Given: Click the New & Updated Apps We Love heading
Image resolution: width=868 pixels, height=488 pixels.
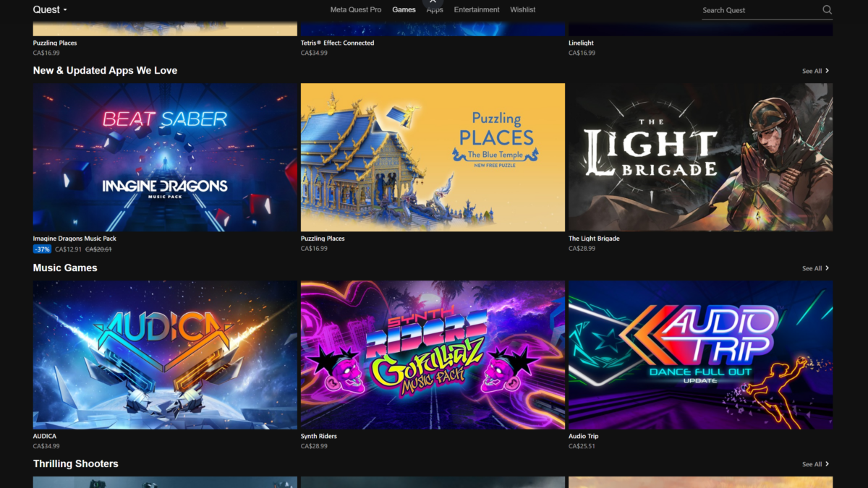Looking at the screenshot, I should [105, 71].
